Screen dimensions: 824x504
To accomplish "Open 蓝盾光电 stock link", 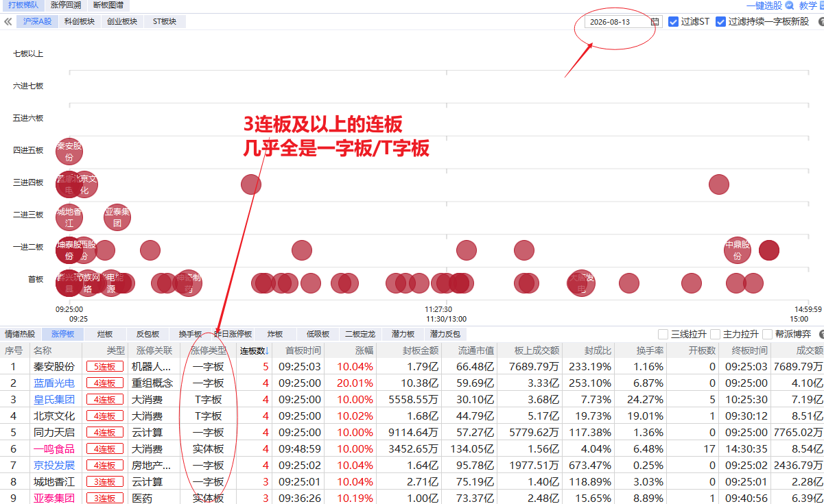I will 54,383.
